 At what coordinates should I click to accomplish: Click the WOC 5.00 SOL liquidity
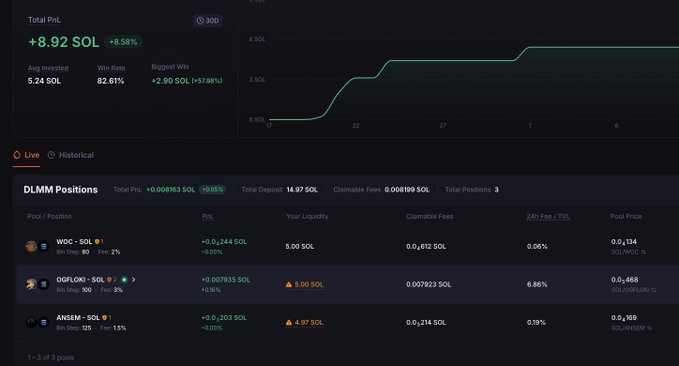pyautogui.click(x=300, y=246)
